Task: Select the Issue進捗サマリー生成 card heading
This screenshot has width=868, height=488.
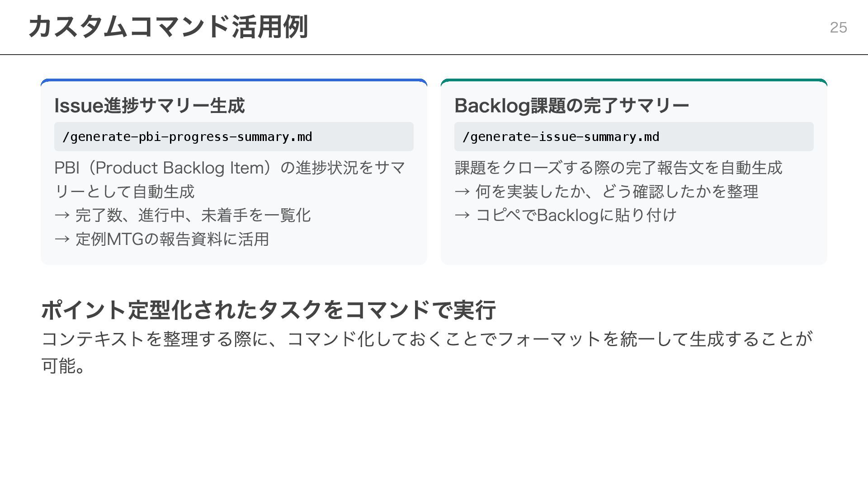Action: point(149,106)
